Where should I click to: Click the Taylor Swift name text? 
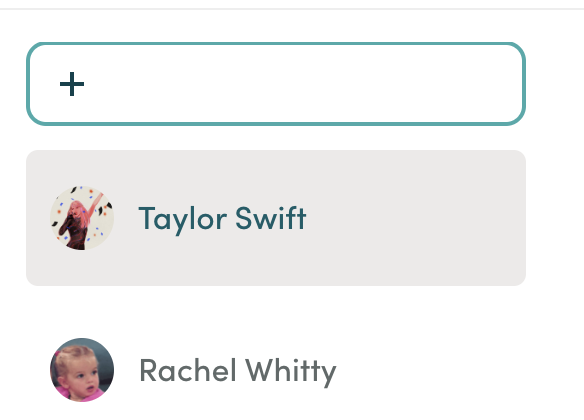222,219
